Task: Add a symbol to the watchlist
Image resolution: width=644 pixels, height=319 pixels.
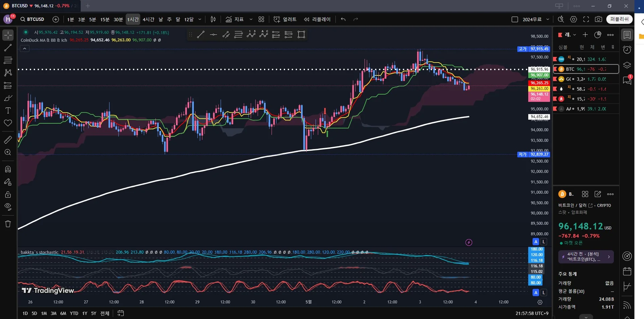Action: coord(585,35)
